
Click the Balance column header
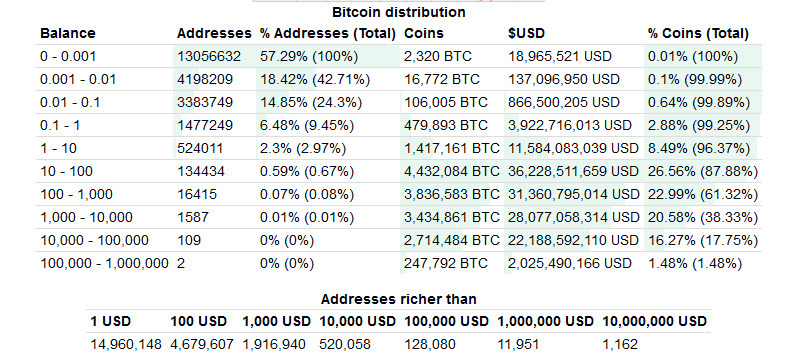67,33
